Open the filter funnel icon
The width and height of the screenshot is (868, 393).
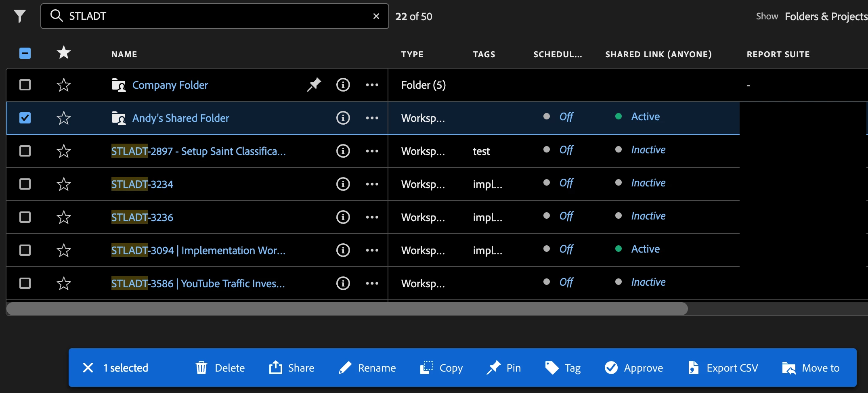coord(20,16)
